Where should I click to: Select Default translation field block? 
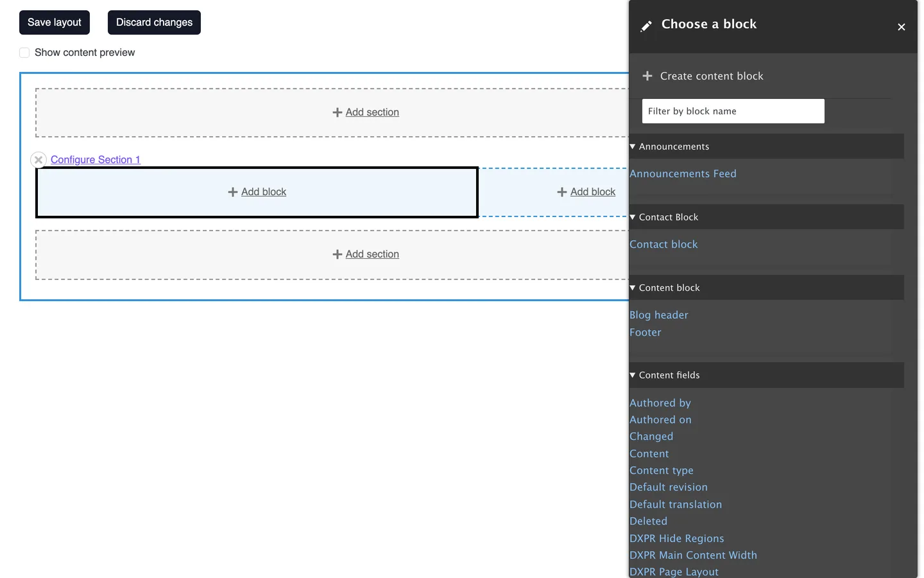click(676, 504)
